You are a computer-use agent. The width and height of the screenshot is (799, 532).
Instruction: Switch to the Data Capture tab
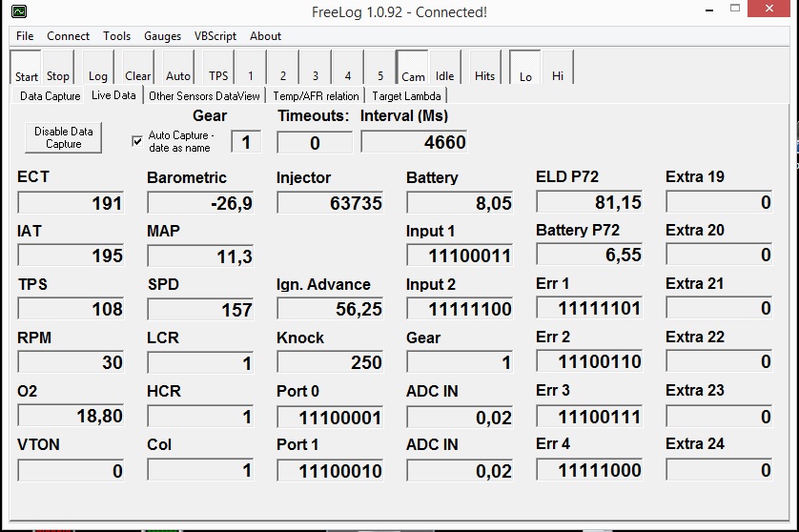(x=50, y=96)
